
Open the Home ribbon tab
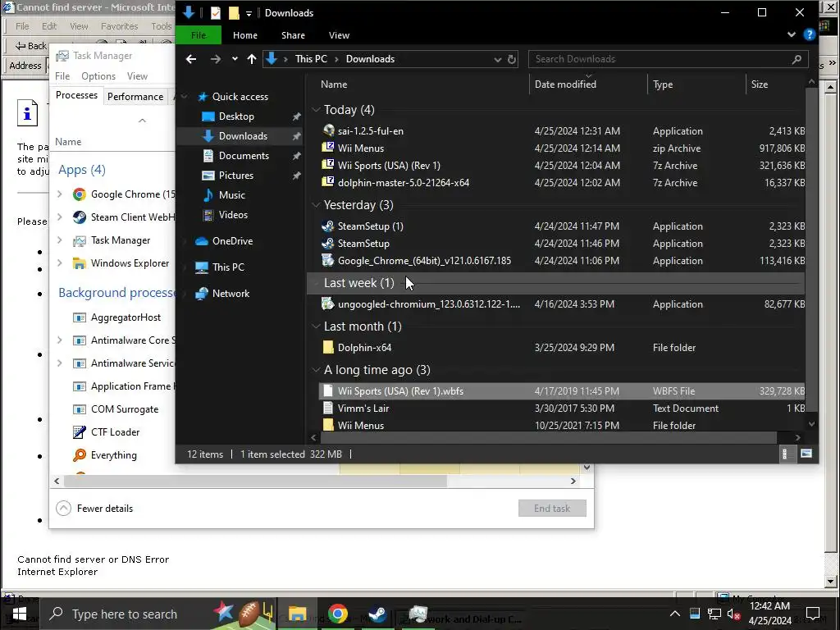pyautogui.click(x=244, y=35)
